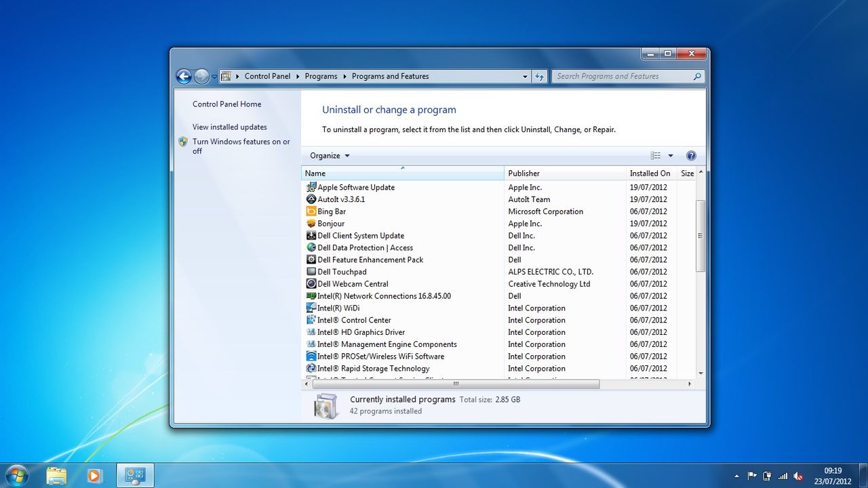
Task: Select the Creative Technology Ltd cell
Action: (x=549, y=284)
